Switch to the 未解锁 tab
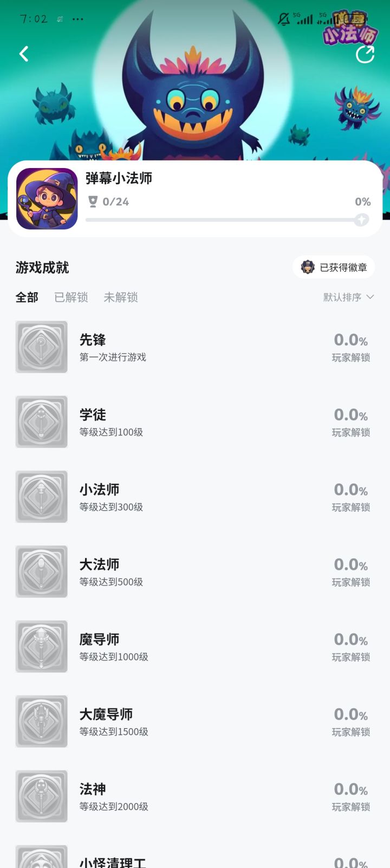The image size is (390, 868). coord(121,297)
